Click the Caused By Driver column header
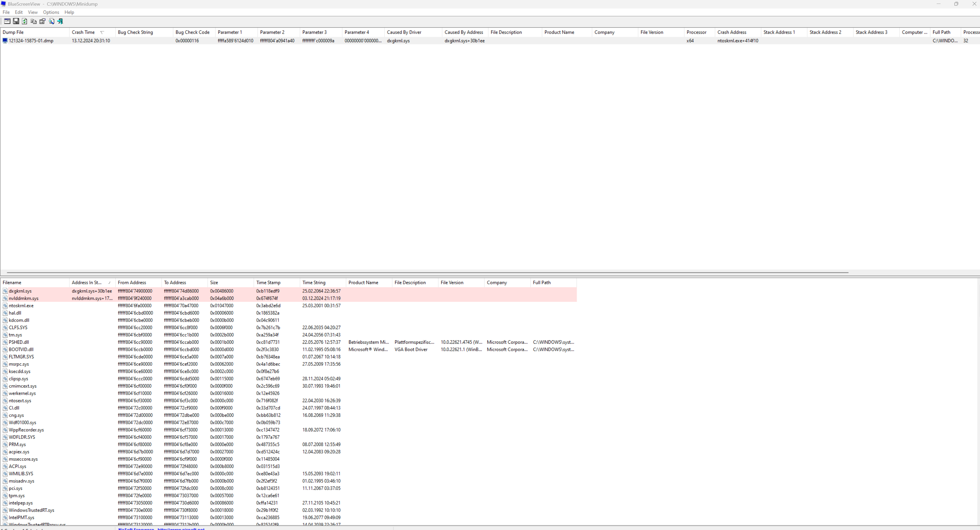 coord(404,32)
